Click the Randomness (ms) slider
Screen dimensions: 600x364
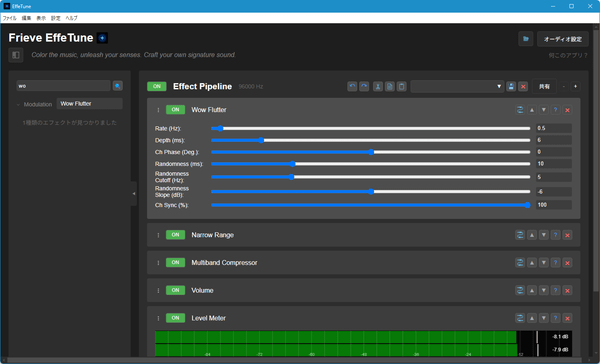coord(370,164)
